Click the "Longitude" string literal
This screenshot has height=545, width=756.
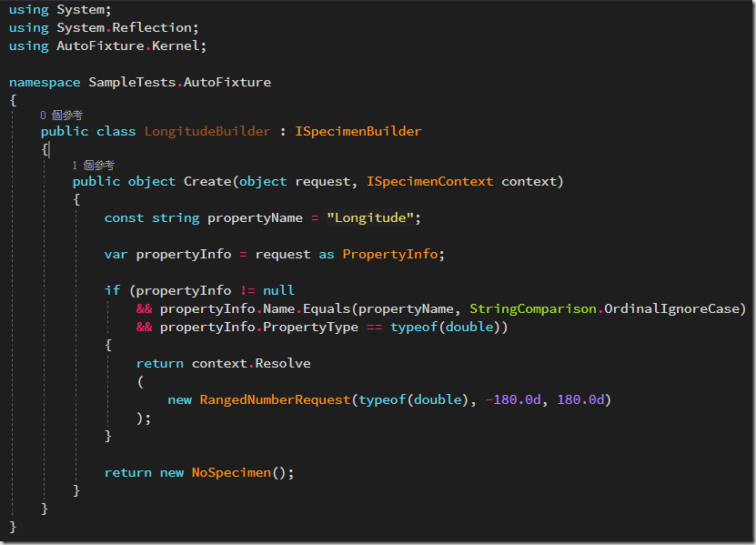370,218
